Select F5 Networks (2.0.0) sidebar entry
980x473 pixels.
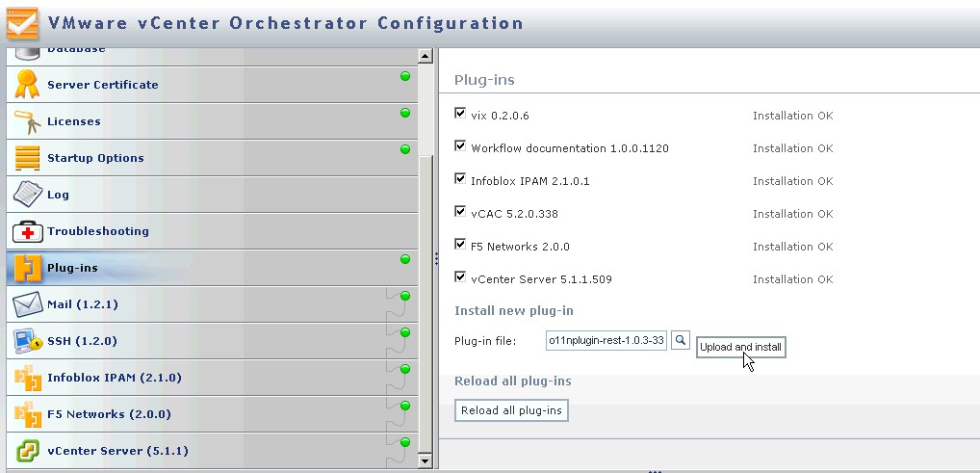[109, 414]
